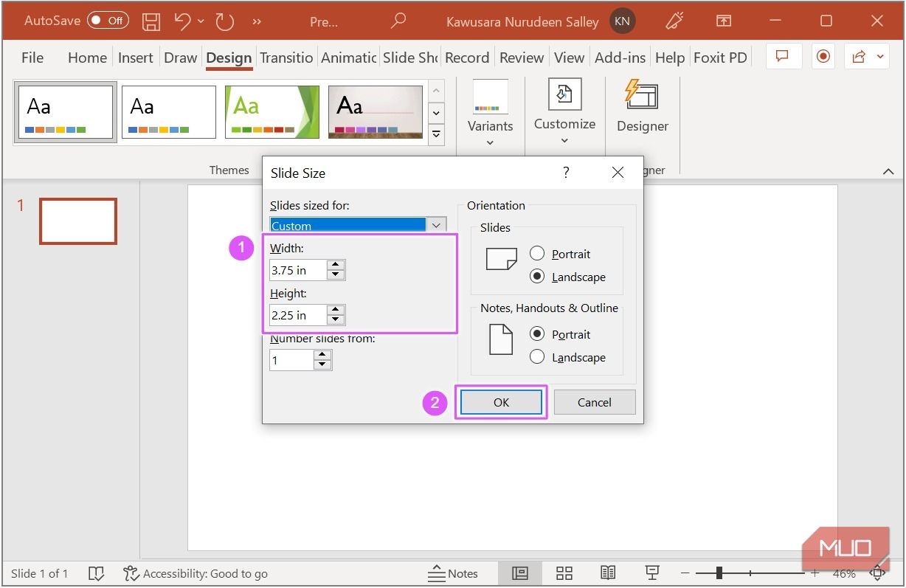This screenshot has width=906, height=588.
Task: Click the pen ink-drawing icon in the title bar
Action: (674, 21)
